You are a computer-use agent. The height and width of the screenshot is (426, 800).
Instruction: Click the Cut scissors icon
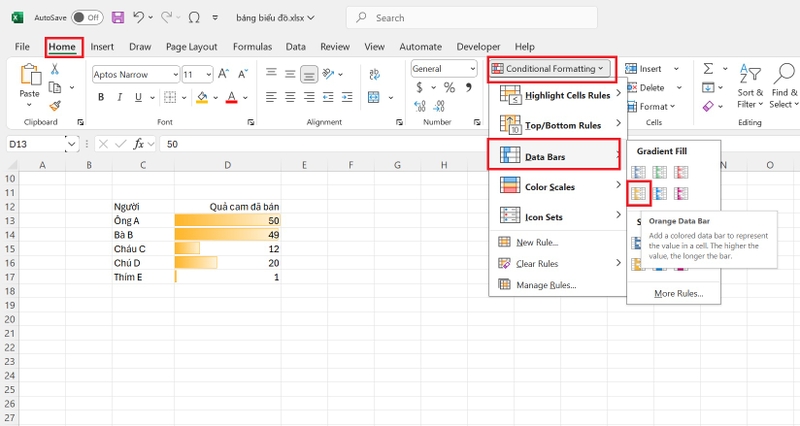(55, 69)
